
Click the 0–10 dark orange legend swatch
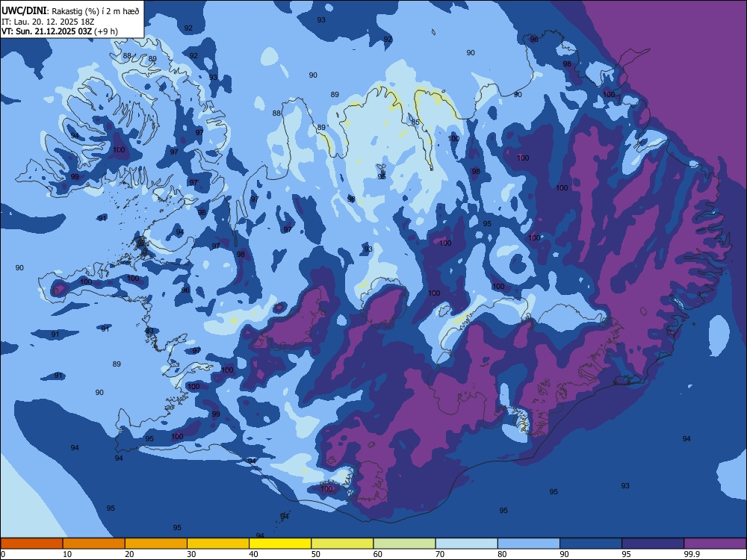(x=32, y=544)
